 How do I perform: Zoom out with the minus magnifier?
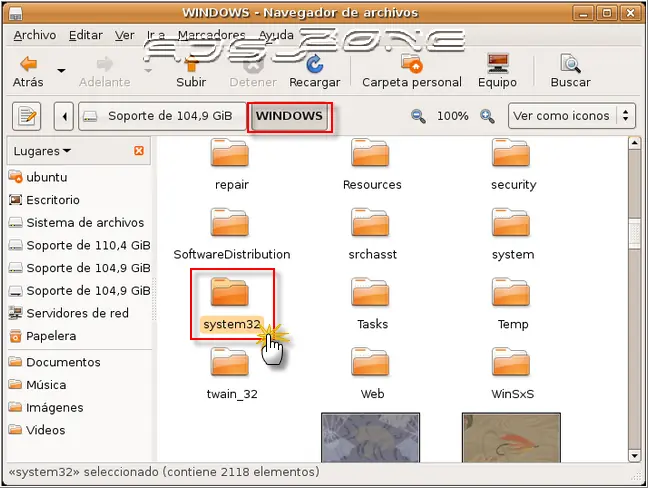coord(418,116)
